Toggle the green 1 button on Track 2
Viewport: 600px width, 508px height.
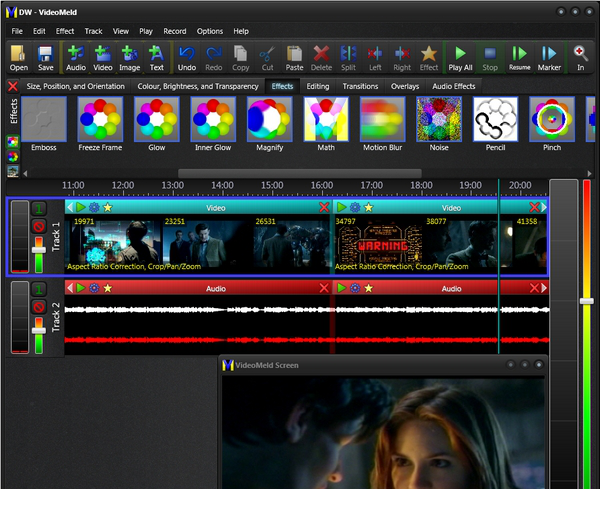pos(39,290)
